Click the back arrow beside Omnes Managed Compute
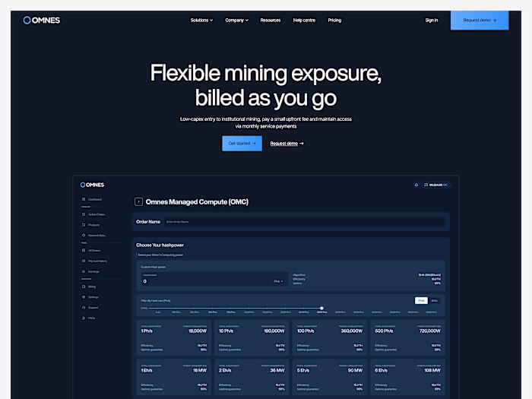532x399 pixels. (138, 202)
